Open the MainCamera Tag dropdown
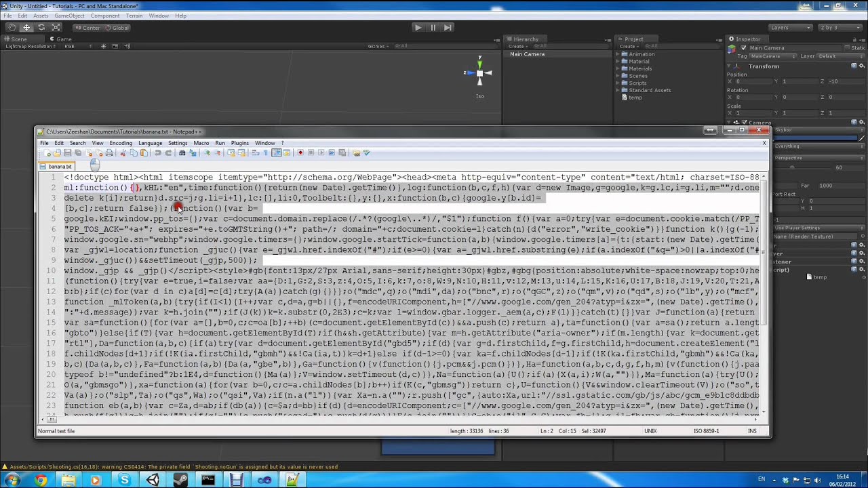 (x=772, y=56)
